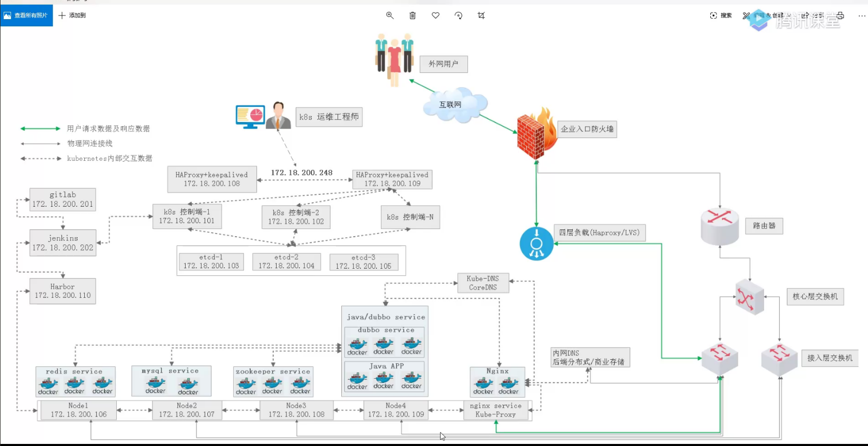
Task: Click the Nginx pod group heading
Action: tap(497, 371)
